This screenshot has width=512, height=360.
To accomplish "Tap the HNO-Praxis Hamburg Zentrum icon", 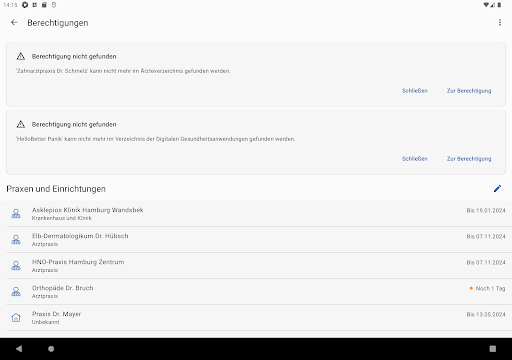I will tap(16, 266).
